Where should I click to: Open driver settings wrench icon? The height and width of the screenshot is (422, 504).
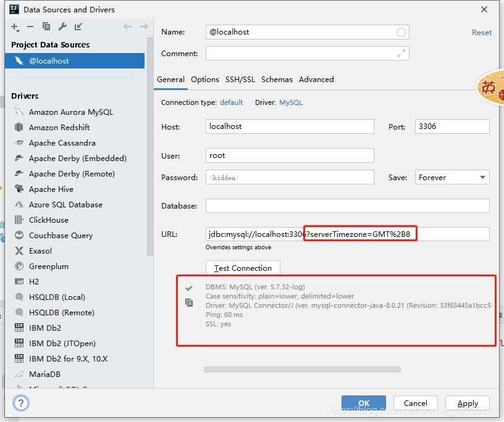pos(62,27)
